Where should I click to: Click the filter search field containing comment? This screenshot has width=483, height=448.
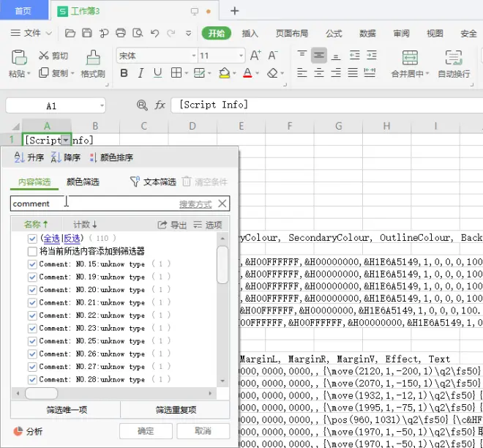click(120, 204)
